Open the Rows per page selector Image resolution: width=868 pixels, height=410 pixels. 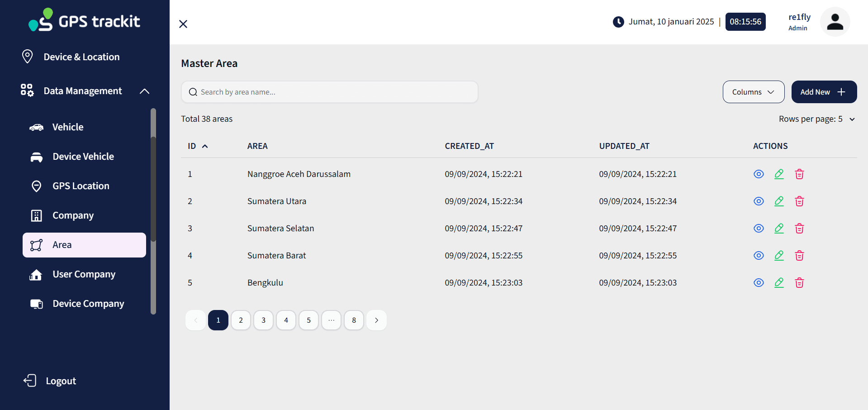tap(816, 119)
